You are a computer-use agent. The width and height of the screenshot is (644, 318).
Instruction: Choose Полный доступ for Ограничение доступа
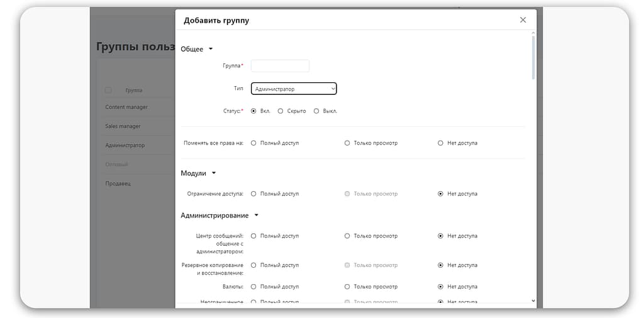[x=253, y=194]
